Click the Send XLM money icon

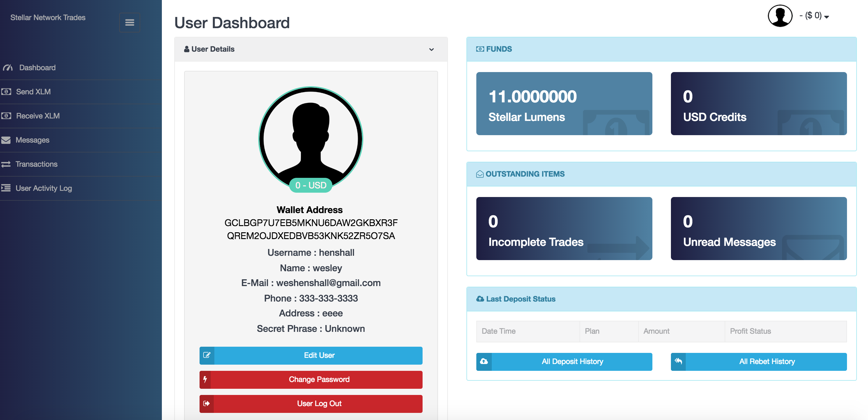tap(6, 92)
